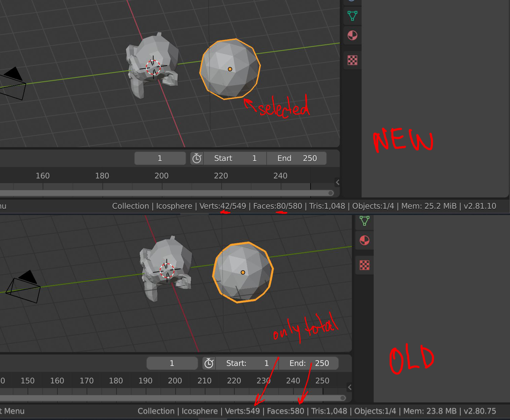Click 'Tris:1,048' in NEW status bar
Viewport: 510px width, 420px height.
[327, 206]
